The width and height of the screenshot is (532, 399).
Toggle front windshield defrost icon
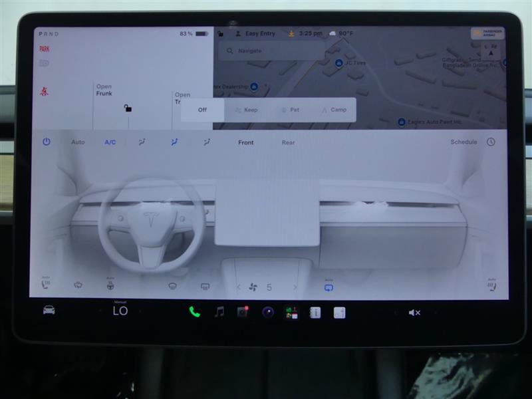click(172, 287)
